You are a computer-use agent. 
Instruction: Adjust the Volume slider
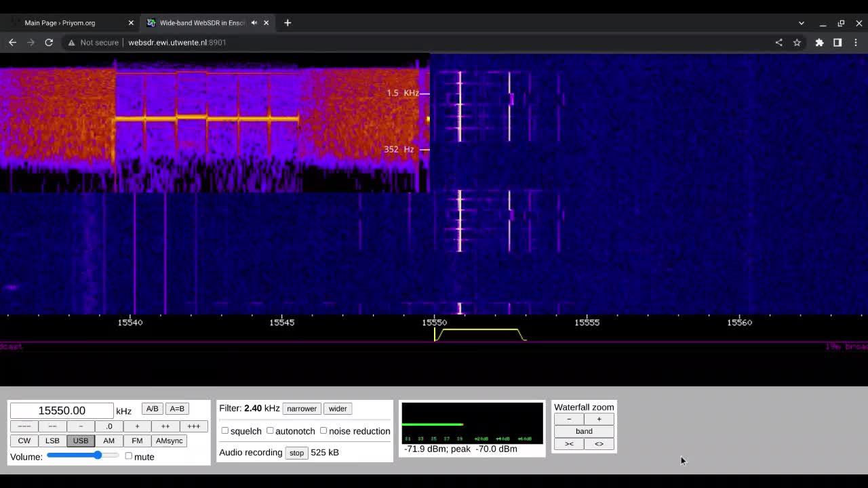(x=83, y=455)
